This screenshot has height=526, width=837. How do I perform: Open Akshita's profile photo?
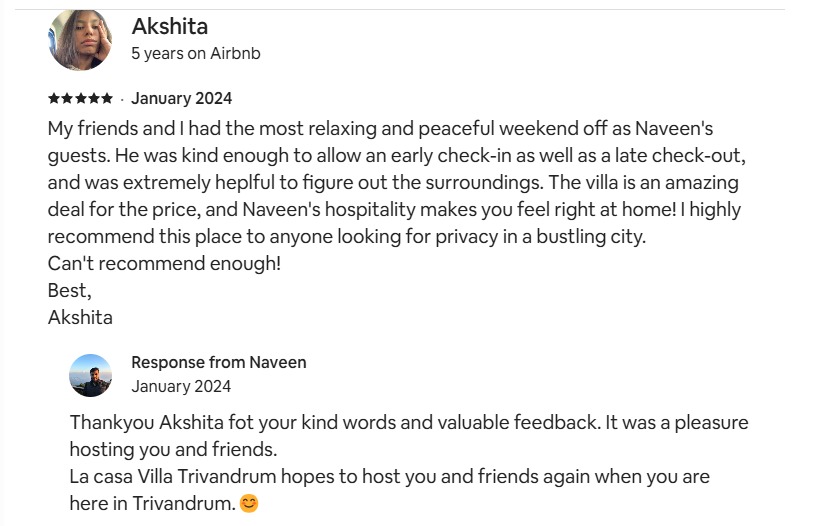[80, 40]
